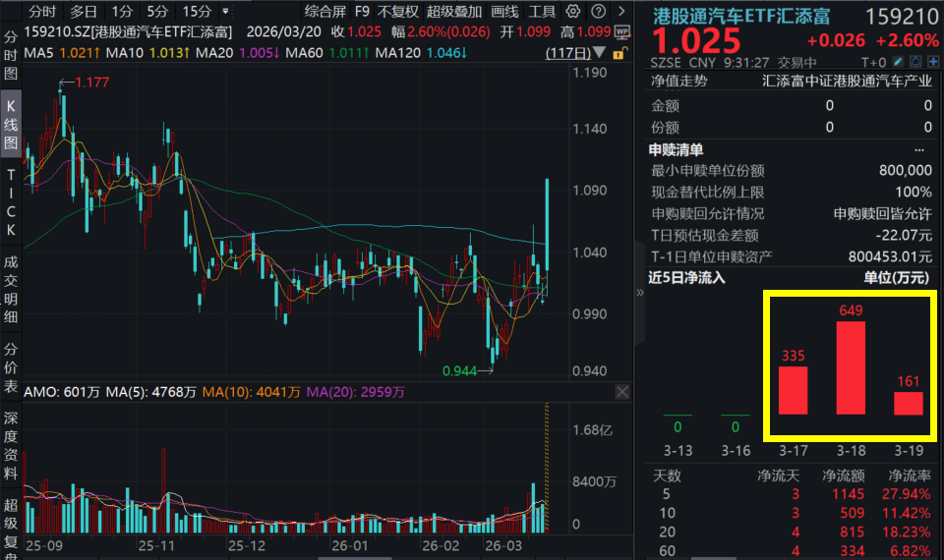Click the blue plus add-to-watchlist icon
The height and width of the screenshot is (560, 944).
(x=933, y=61)
